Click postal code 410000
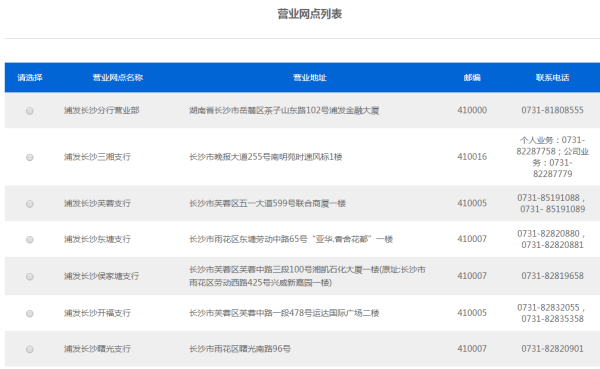The image size is (600, 369). (x=472, y=110)
